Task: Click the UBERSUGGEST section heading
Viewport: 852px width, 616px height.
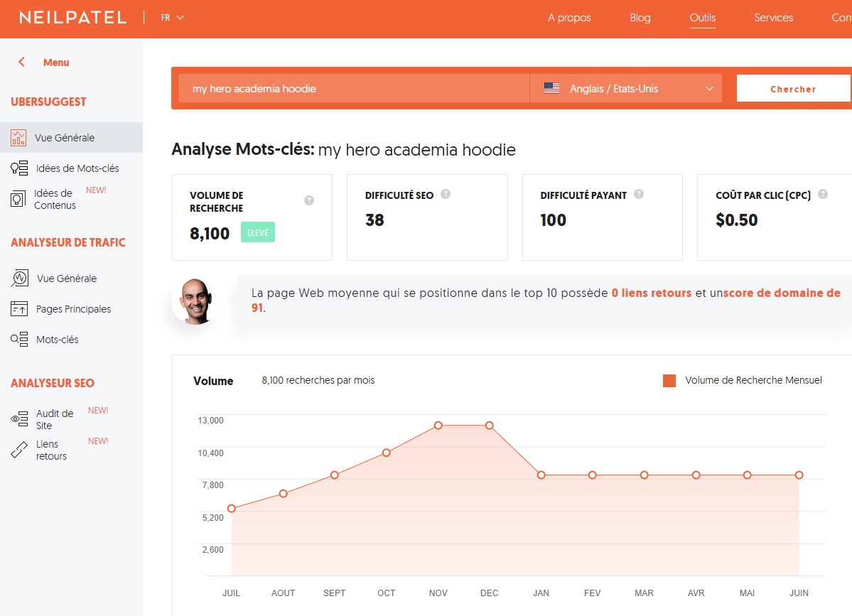Action: tap(48, 102)
